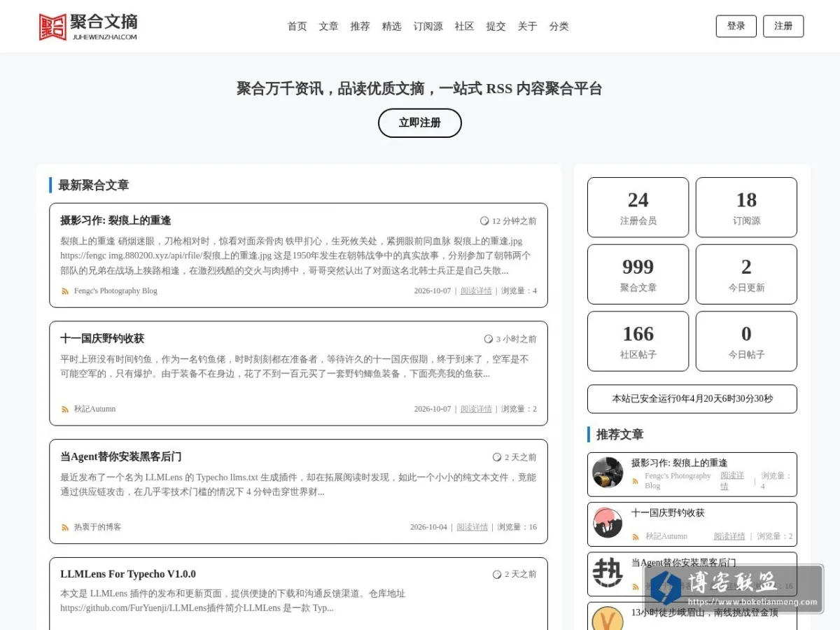Screen dimensions: 840x630
Task: Open 关于 navigation item
Action: tap(527, 27)
